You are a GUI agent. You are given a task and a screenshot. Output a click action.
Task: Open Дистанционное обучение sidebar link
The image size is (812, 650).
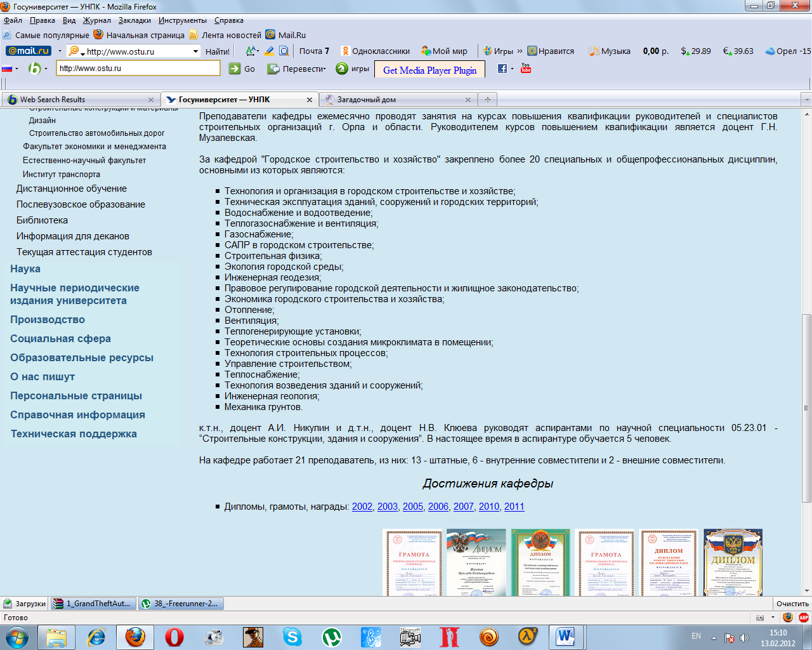click(x=72, y=189)
